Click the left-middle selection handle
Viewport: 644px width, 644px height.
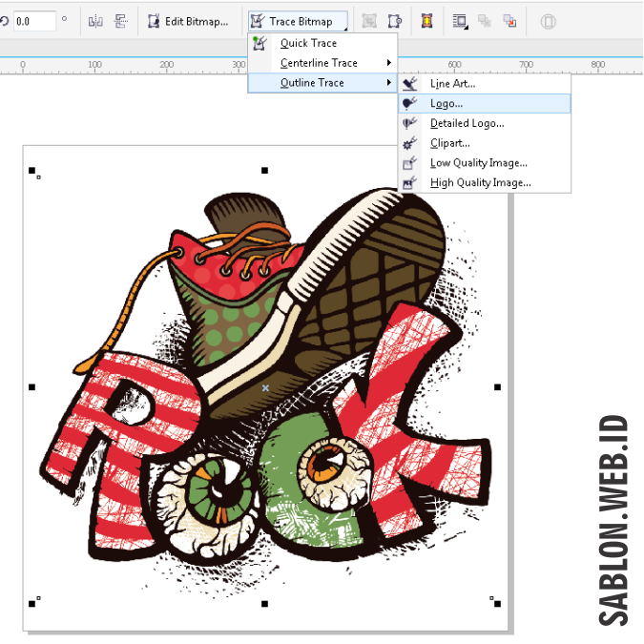coord(32,387)
